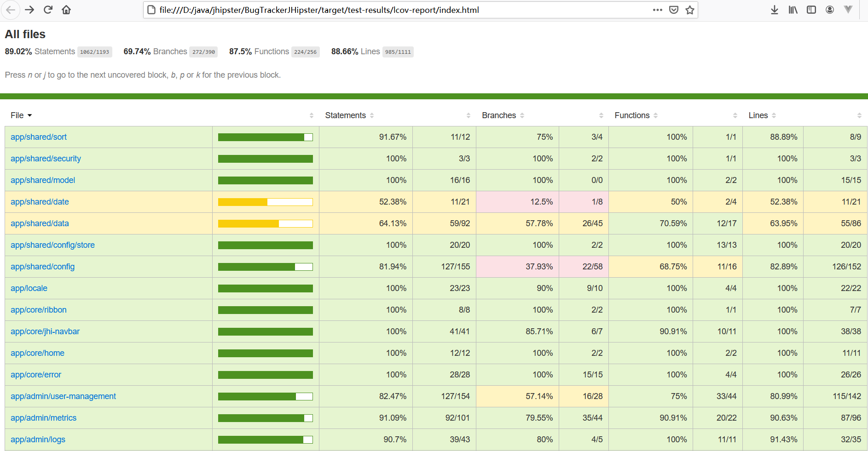Open the library bookshelf icon
868x451 pixels.
click(x=793, y=10)
